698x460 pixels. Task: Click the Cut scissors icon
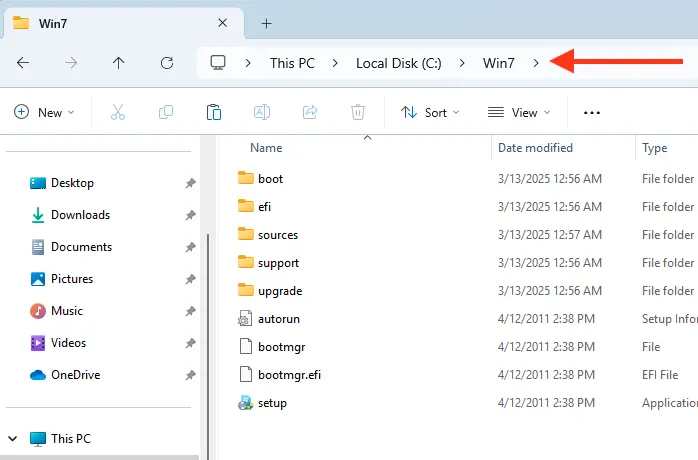(x=118, y=113)
